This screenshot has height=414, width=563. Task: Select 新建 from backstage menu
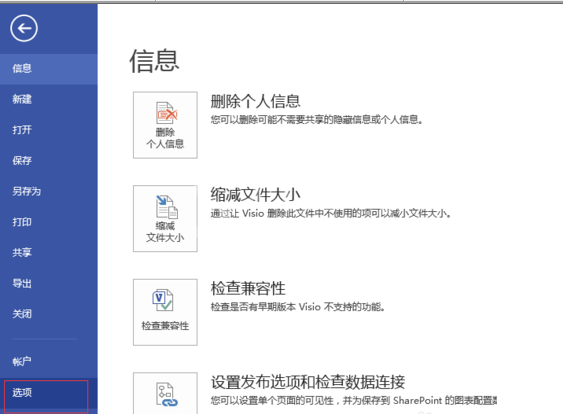[x=48, y=99]
